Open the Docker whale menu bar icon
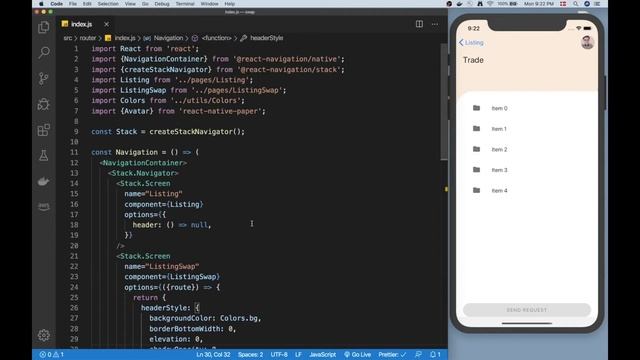This screenshot has width=640, height=360. coord(459,4)
